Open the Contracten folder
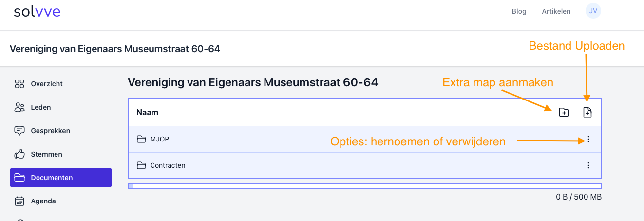644x221 pixels. click(x=168, y=165)
